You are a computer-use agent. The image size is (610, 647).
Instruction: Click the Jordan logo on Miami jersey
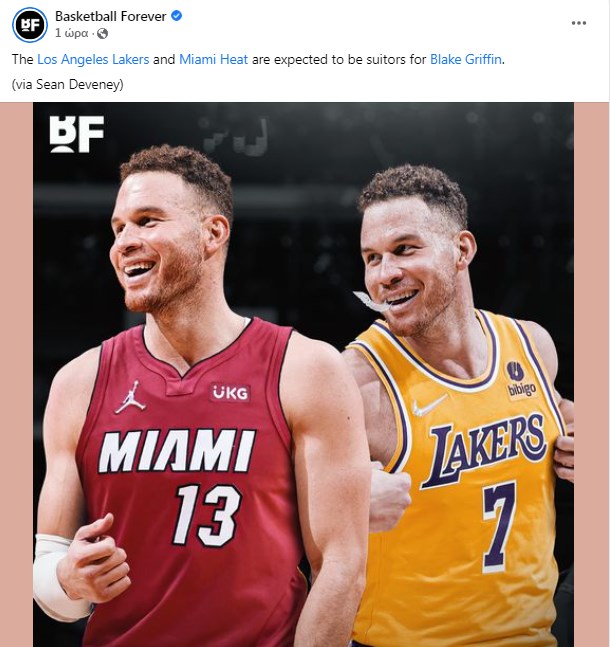pos(130,398)
